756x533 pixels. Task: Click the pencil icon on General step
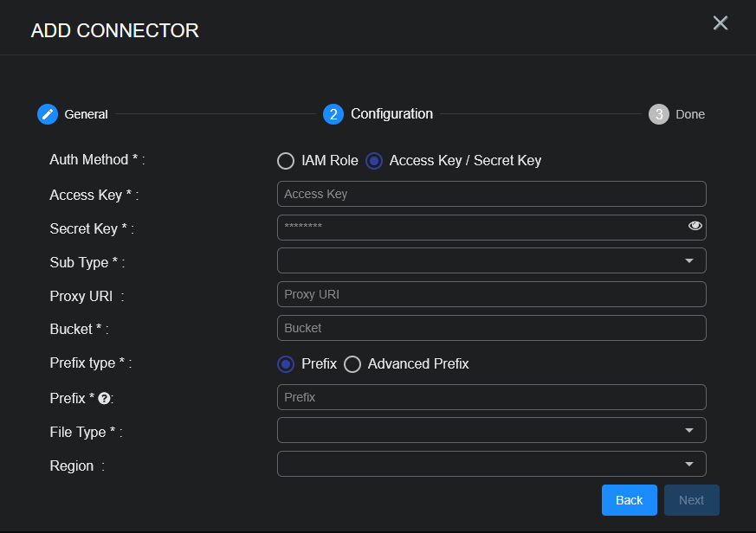coord(48,114)
